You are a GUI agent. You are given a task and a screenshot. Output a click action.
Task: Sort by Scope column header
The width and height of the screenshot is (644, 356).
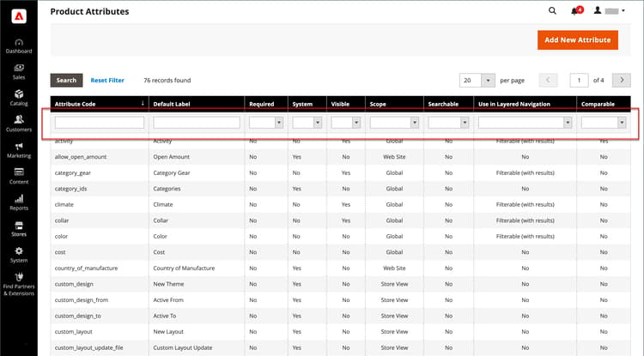tap(394, 104)
